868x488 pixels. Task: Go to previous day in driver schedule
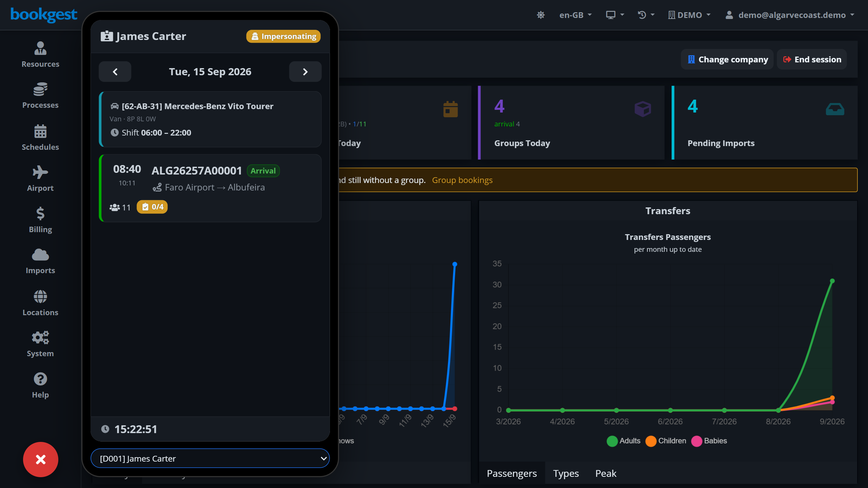pyautogui.click(x=115, y=72)
